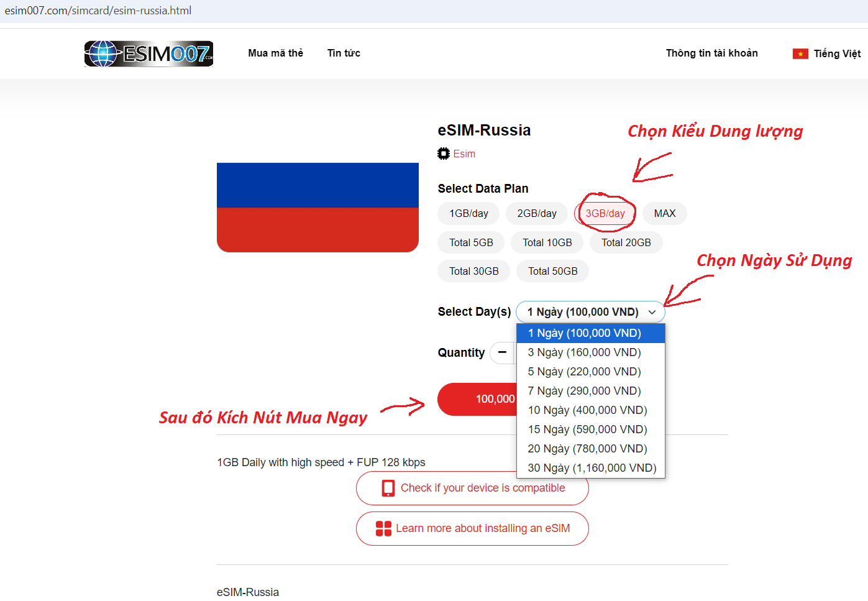Select the Total 5GB plan
Screen dimensions: 868x601
click(x=471, y=242)
